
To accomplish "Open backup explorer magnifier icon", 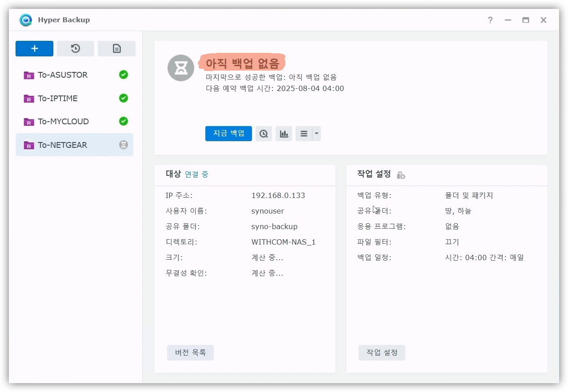I will pos(264,134).
